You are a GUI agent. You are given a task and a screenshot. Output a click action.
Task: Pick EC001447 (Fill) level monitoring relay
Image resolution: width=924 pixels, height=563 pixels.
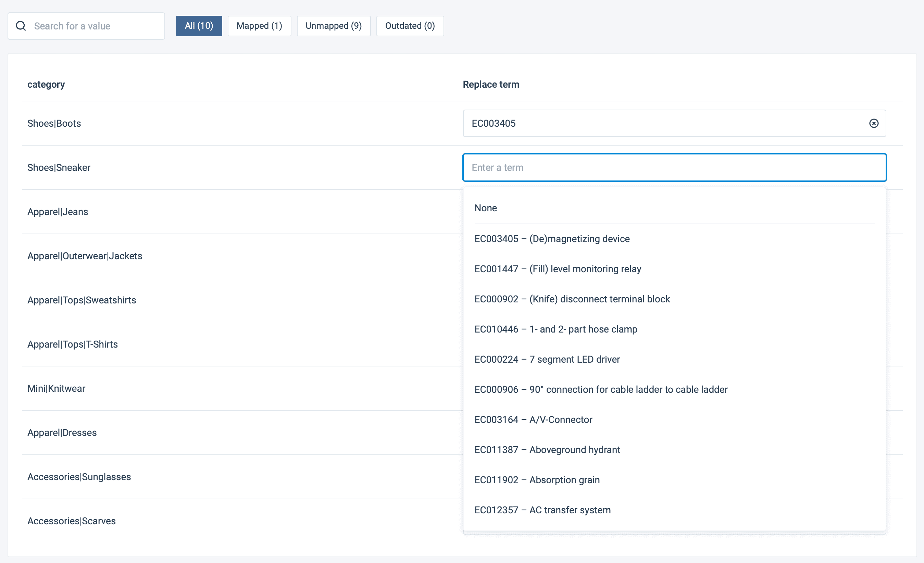(x=558, y=269)
